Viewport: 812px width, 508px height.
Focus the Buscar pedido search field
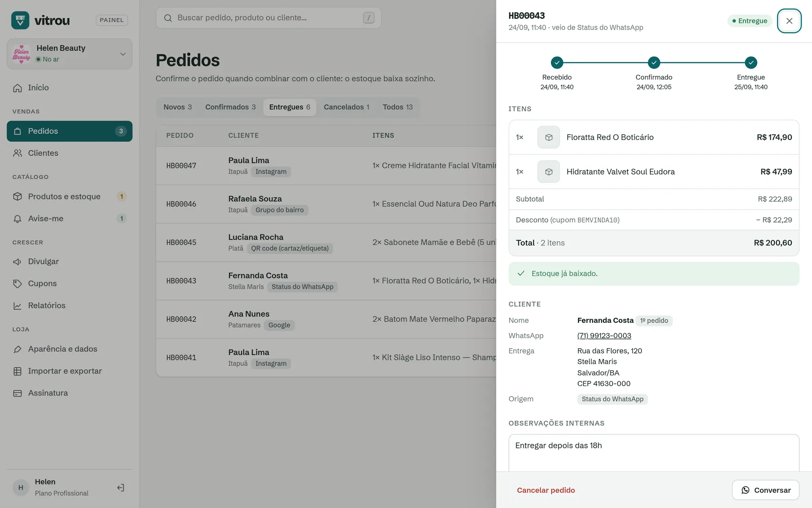[x=268, y=18]
